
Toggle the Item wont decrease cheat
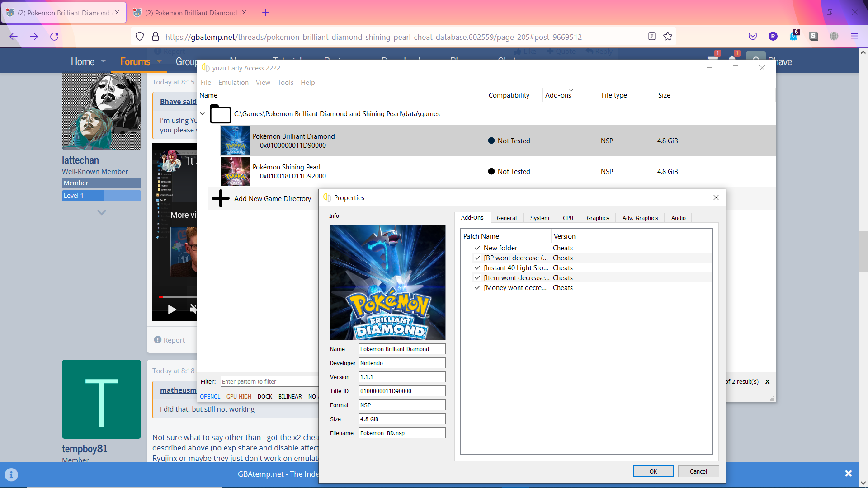(x=477, y=277)
